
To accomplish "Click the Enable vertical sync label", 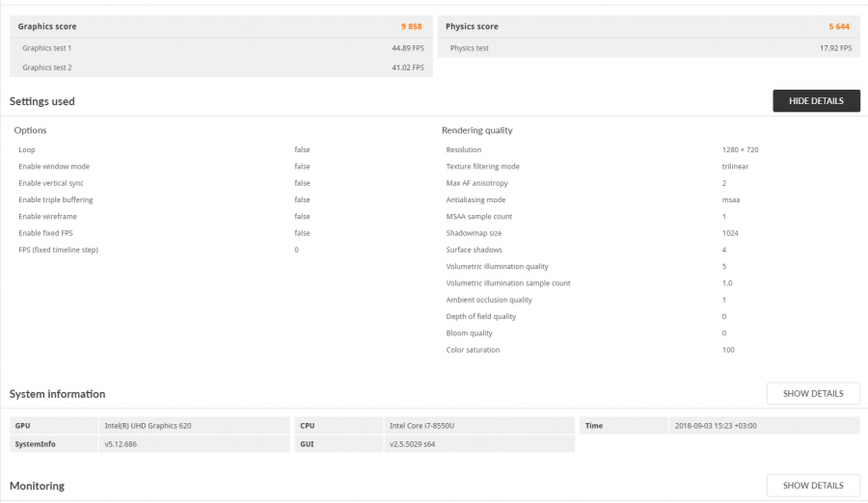I will (x=51, y=183).
